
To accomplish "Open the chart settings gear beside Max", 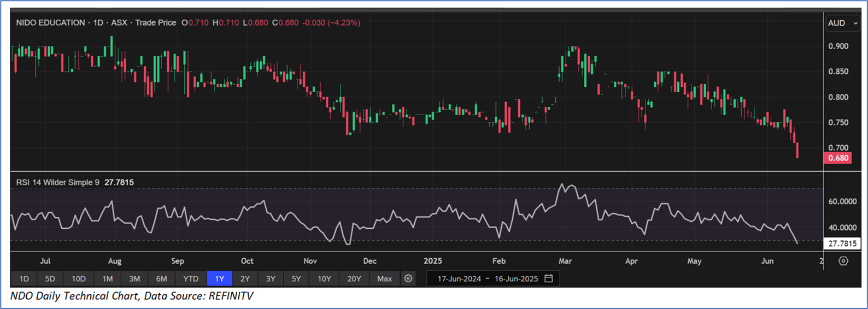I will tap(408, 278).
